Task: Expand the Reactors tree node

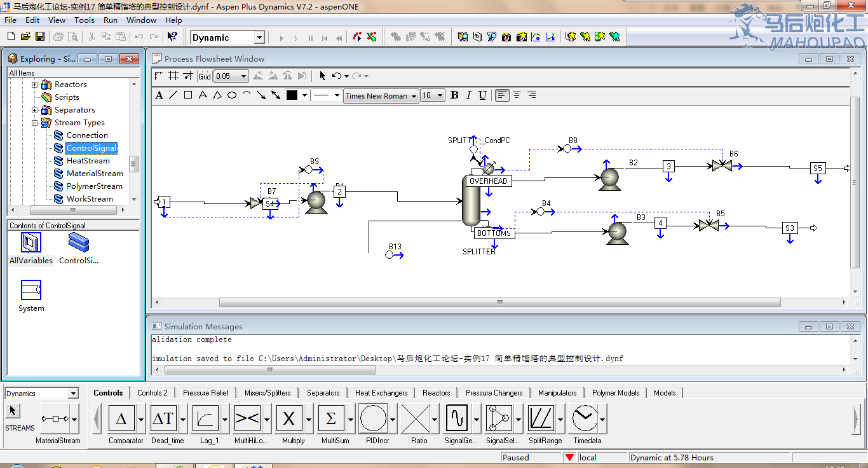Action: 35,85
